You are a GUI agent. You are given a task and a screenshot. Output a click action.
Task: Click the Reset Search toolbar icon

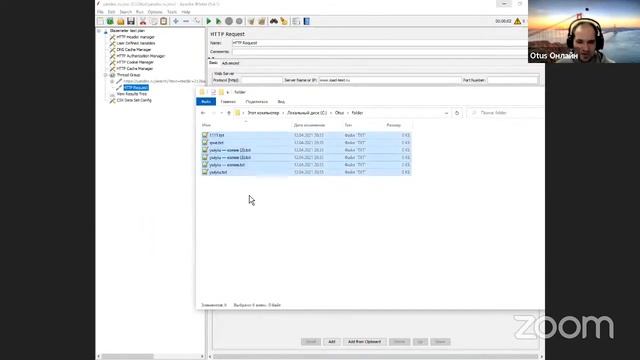[284, 21]
